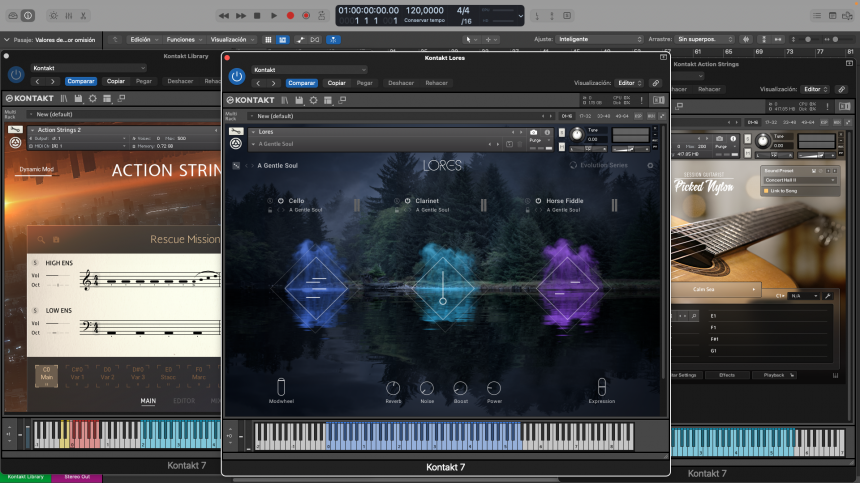Open the Purge dropdown in Lores header

click(539, 141)
